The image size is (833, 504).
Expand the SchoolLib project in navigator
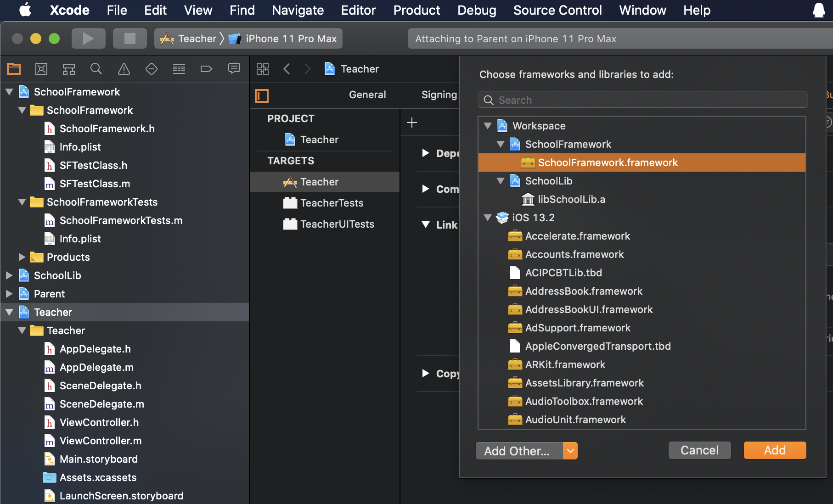pos(9,275)
